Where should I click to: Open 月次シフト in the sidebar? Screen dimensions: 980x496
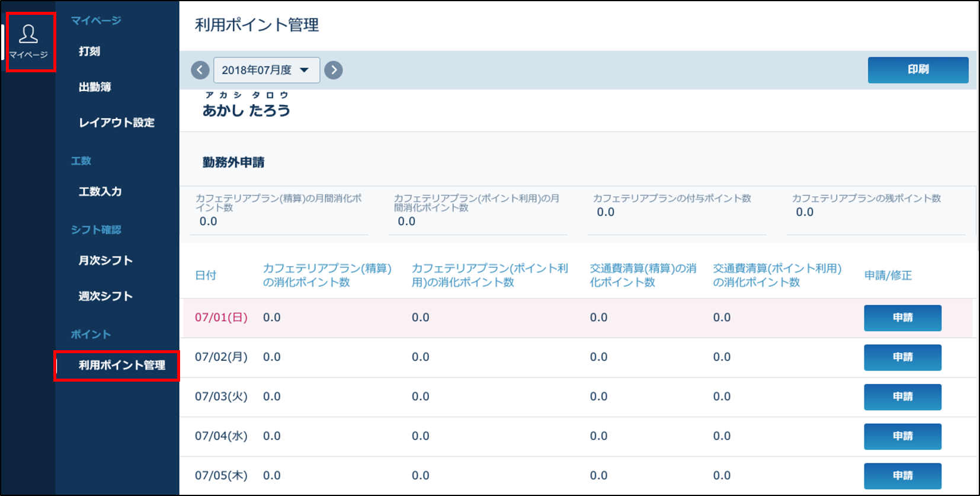coord(105,260)
